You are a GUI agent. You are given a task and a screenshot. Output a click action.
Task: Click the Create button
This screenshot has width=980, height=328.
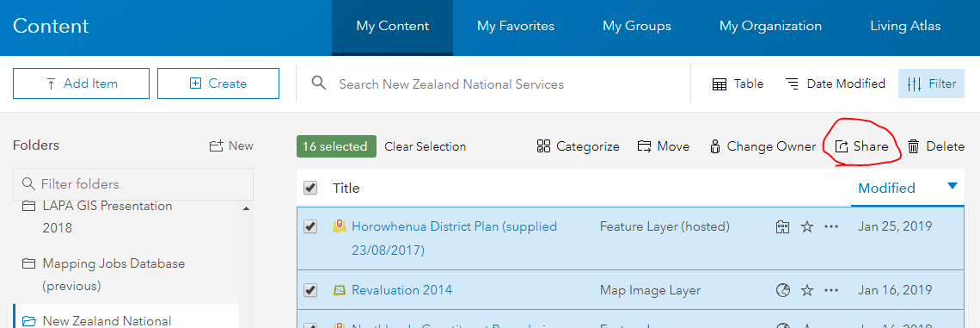point(218,84)
